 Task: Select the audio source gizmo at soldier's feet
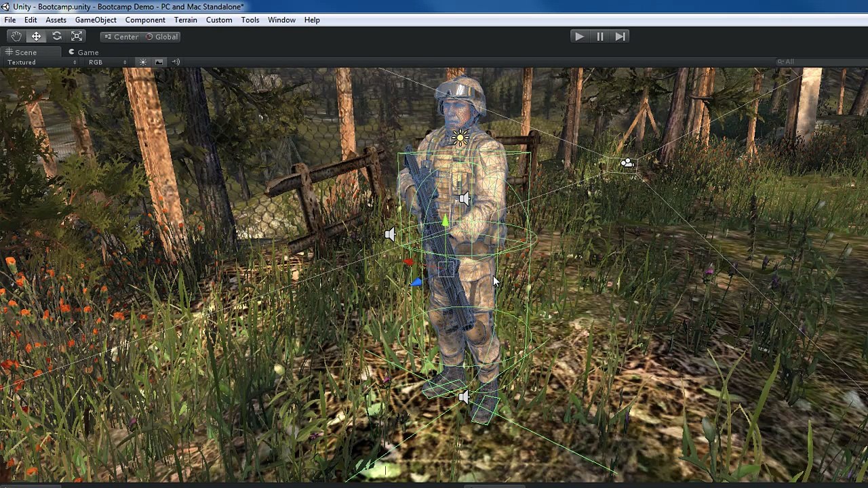tap(463, 397)
